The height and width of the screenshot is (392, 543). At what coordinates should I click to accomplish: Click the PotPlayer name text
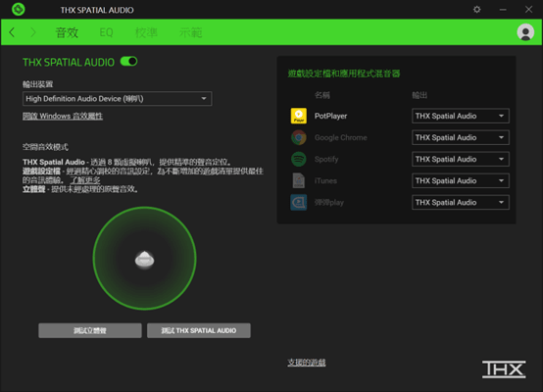[330, 116]
